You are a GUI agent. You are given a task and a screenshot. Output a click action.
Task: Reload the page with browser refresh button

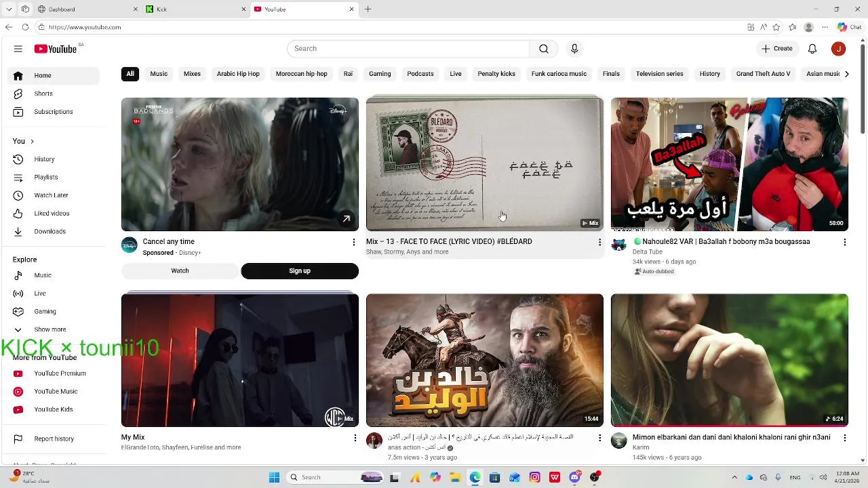(x=25, y=27)
